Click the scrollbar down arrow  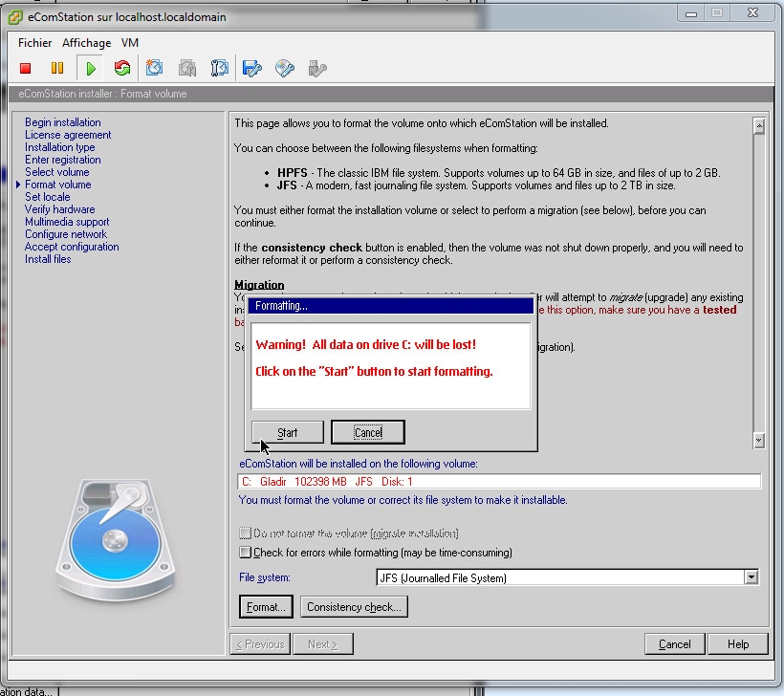coord(759,440)
